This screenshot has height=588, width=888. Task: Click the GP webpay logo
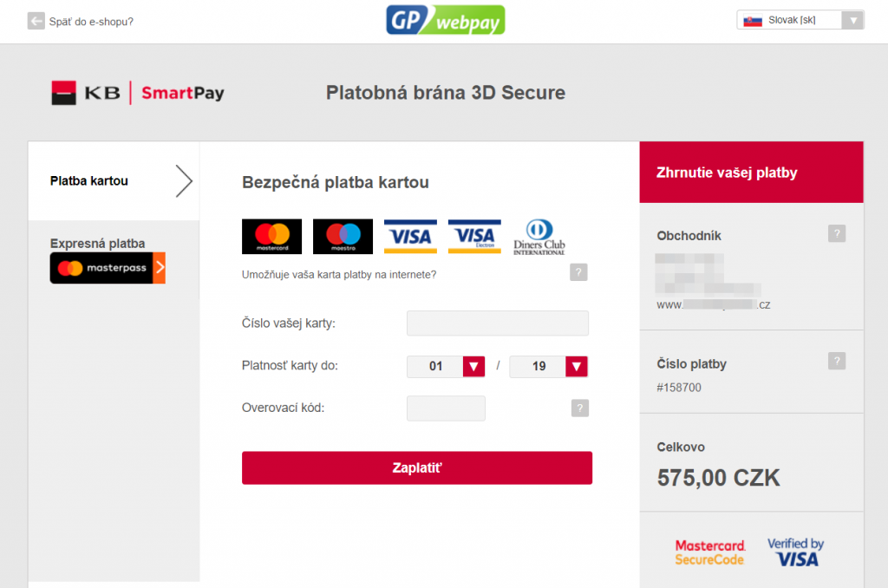click(x=445, y=19)
